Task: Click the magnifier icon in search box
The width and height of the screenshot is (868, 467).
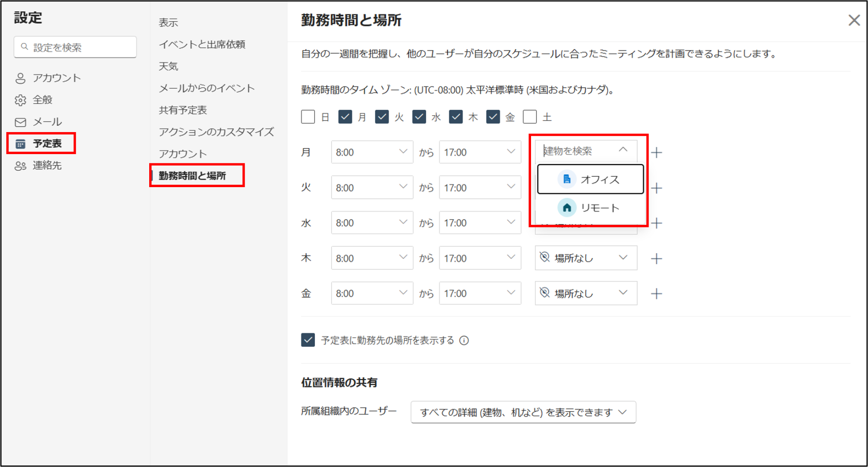Action: tap(24, 47)
